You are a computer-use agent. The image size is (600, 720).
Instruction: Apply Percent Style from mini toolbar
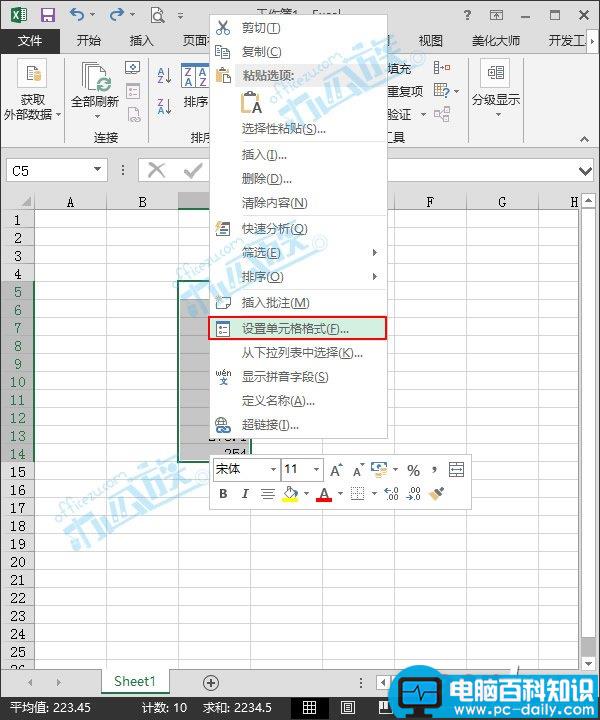pos(413,470)
